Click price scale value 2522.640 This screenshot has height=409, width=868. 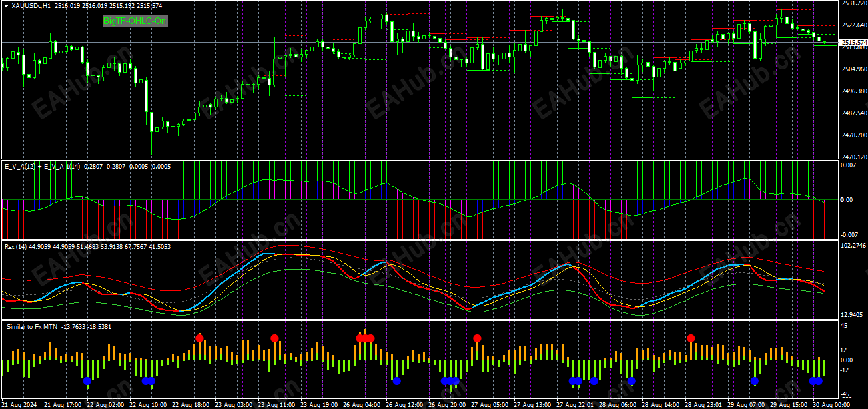[853, 25]
